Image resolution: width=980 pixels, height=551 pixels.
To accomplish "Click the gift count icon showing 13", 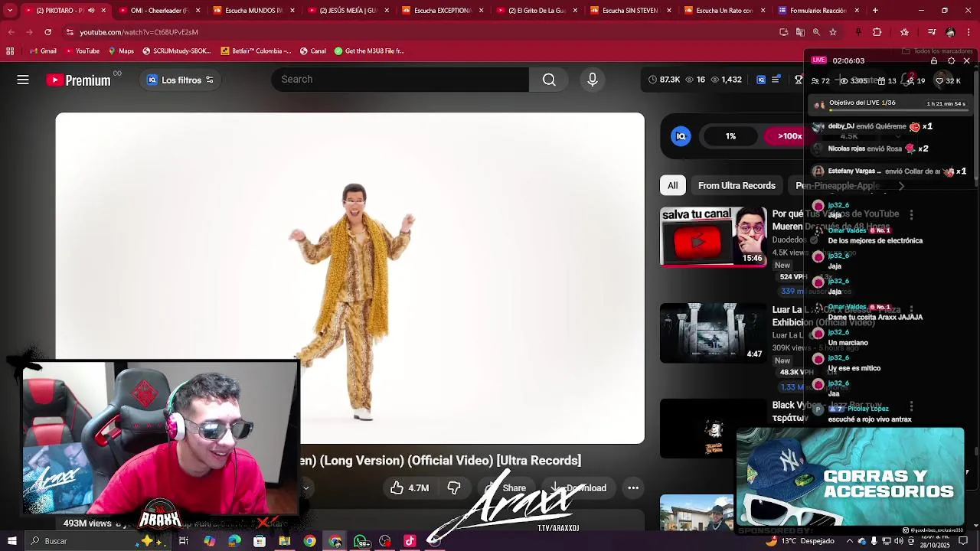I will [882, 80].
